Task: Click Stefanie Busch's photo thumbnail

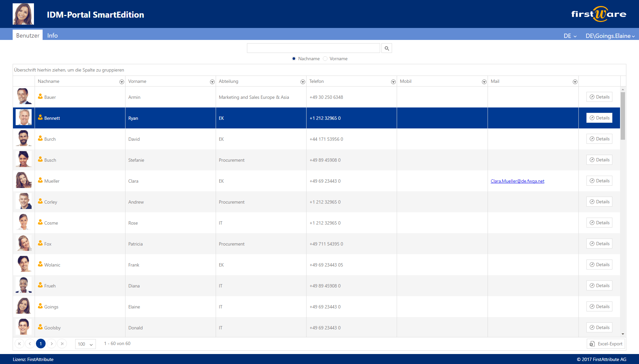Action: pyautogui.click(x=24, y=159)
